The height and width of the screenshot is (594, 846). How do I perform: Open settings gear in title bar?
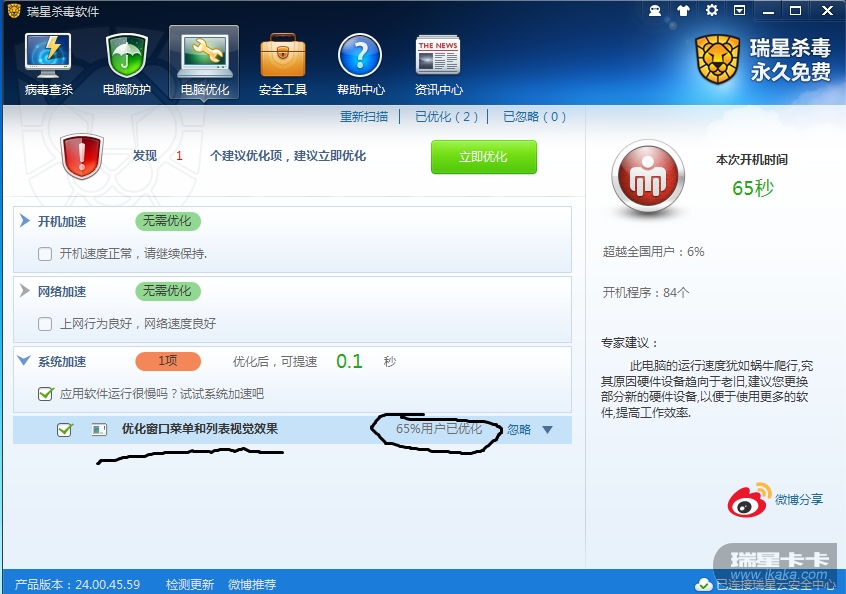(712, 10)
